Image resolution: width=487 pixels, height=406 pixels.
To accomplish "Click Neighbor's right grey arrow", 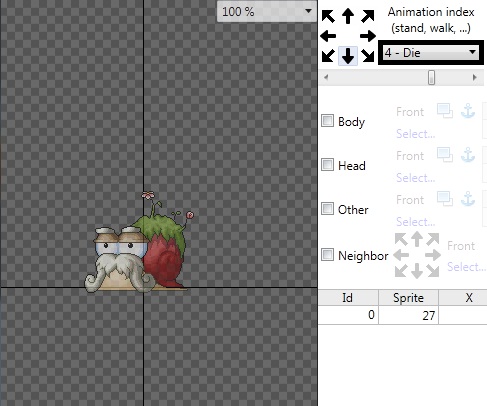I will tap(433, 255).
